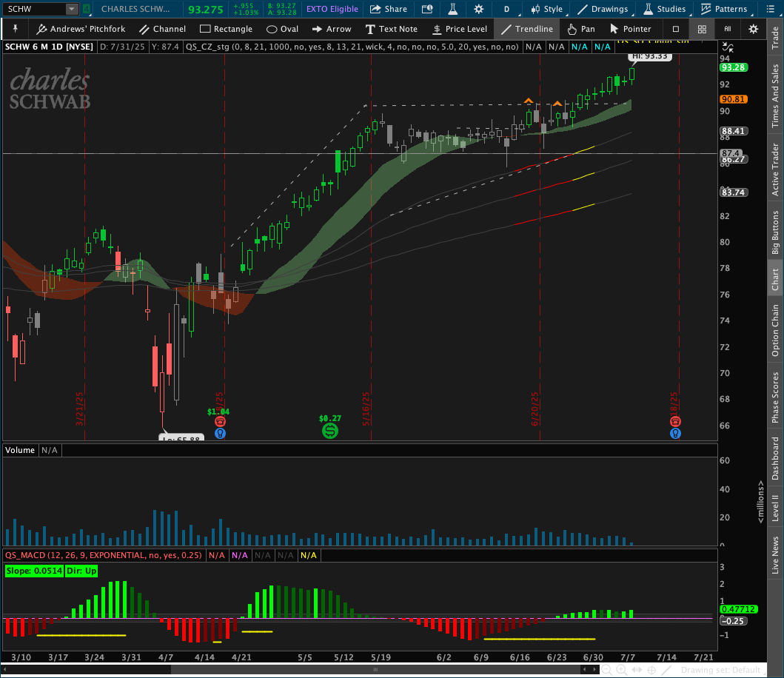This screenshot has height=678, width=784.
Task: Click the horizontal chart scrollbar thumb
Action: (x=375, y=670)
